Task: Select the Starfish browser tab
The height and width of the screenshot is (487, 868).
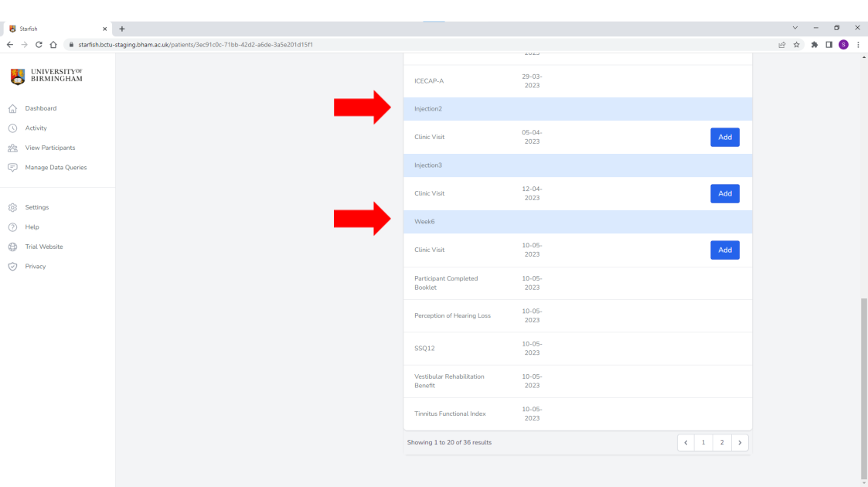Action: [54, 29]
